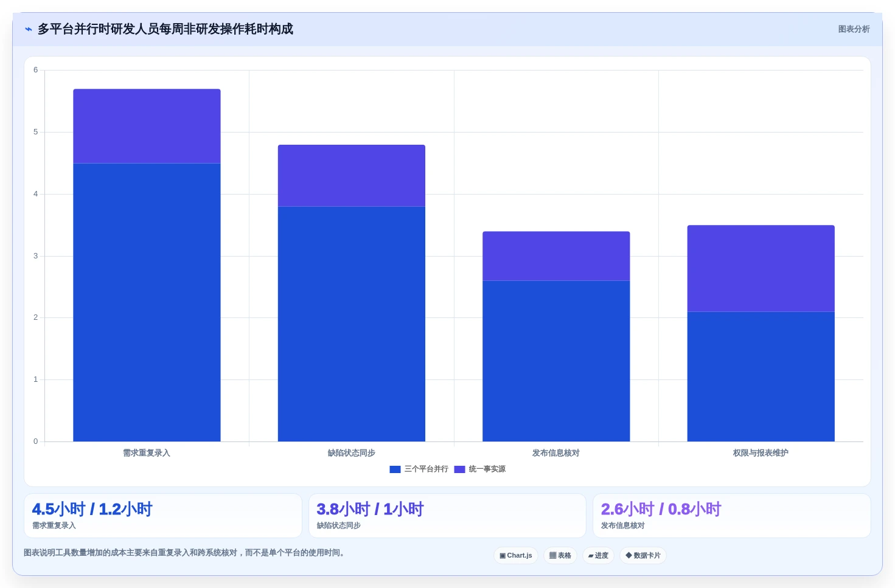The height and width of the screenshot is (588, 895).
Task: Click the 发布信息核对 caption in third card
Action: (x=623, y=525)
